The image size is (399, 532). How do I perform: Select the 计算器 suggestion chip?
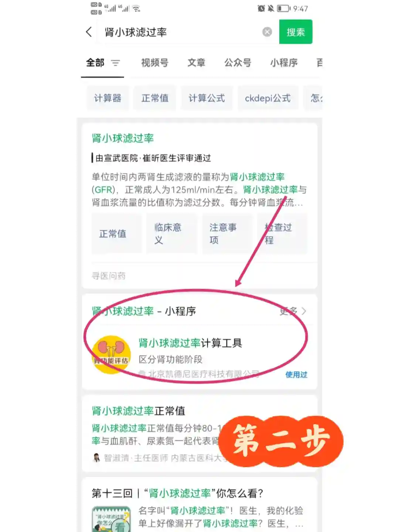108,98
